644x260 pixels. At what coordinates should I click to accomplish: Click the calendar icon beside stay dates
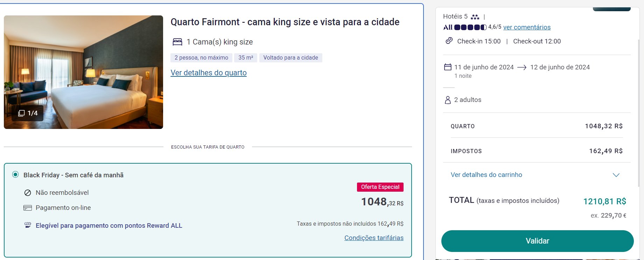(x=448, y=67)
